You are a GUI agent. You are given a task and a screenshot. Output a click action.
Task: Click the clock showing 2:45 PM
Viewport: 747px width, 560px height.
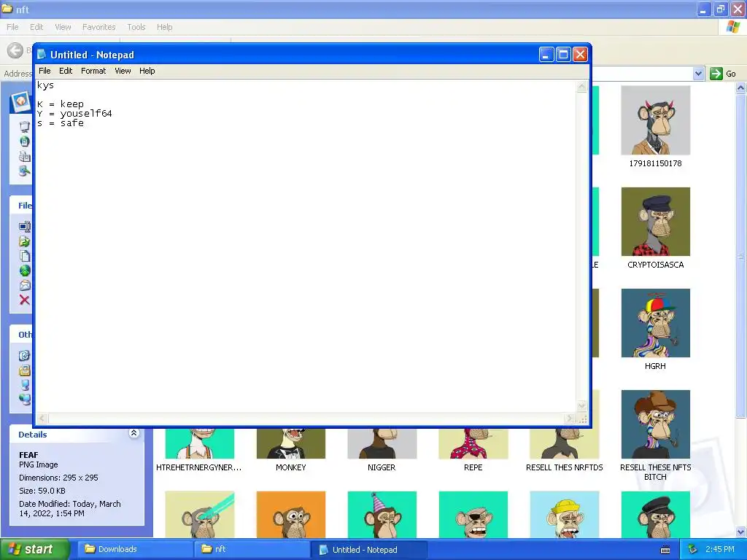click(720, 550)
